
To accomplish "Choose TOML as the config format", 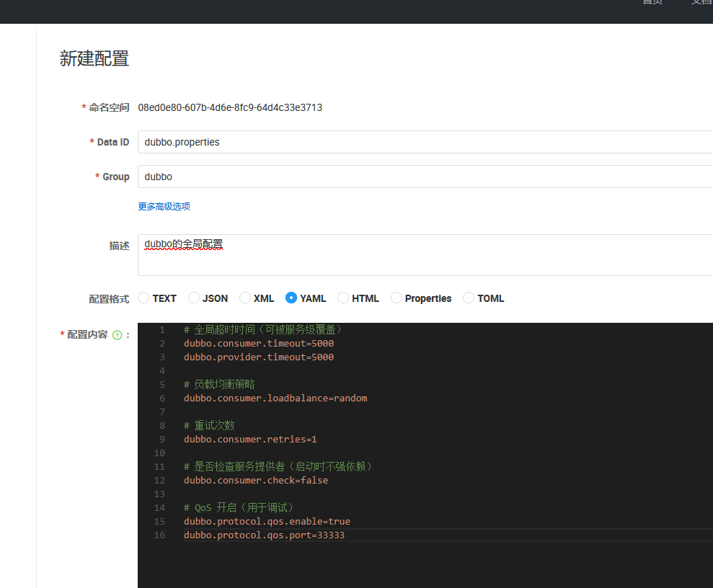I will click(x=469, y=298).
